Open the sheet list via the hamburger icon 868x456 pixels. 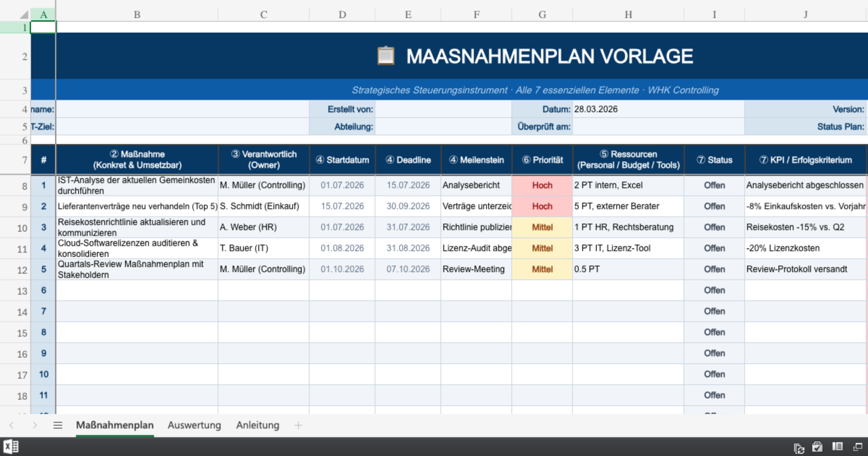coord(58,425)
